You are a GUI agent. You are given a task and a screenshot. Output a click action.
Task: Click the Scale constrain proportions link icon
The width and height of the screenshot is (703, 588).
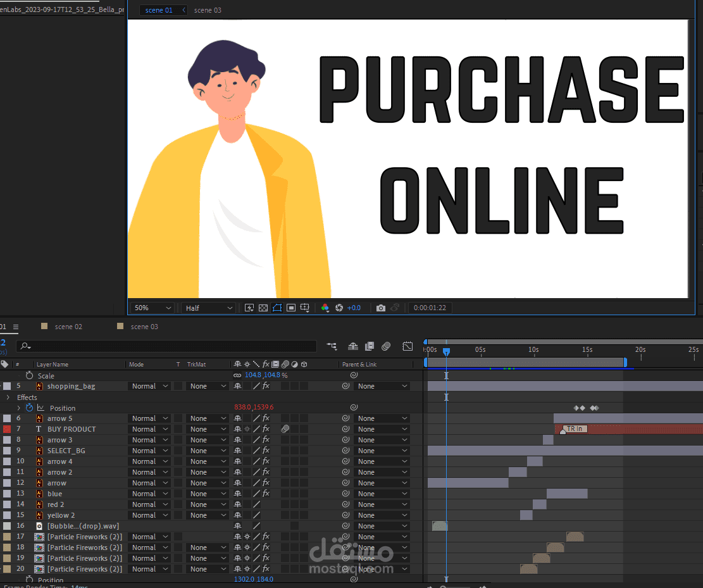click(x=237, y=375)
